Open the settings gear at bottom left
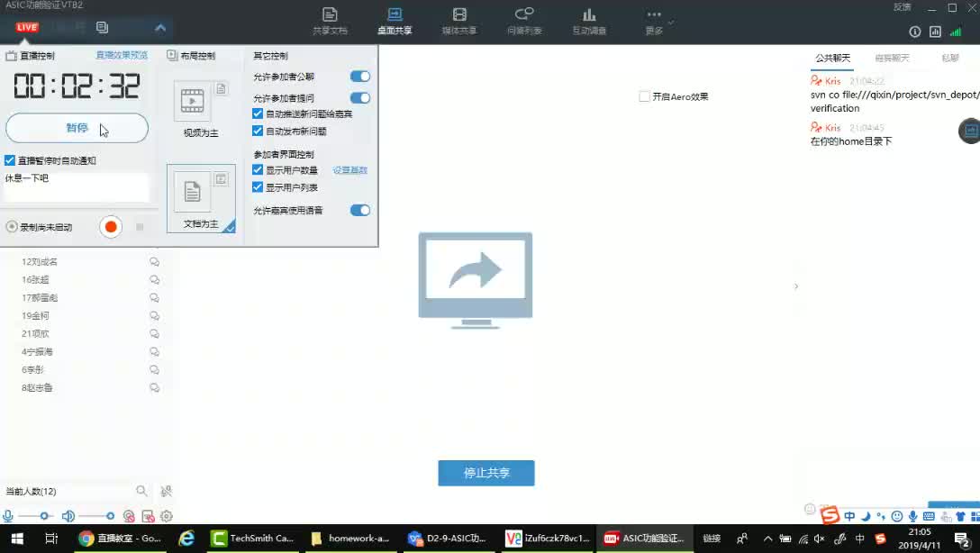The width and height of the screenshot is (980, 553). point(167,516)
